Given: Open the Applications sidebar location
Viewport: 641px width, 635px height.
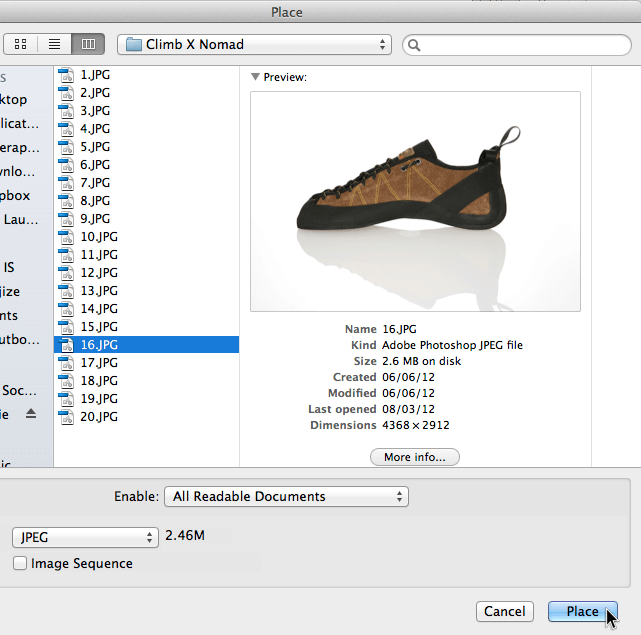Looking at the screenshot, I should (20, 123).
